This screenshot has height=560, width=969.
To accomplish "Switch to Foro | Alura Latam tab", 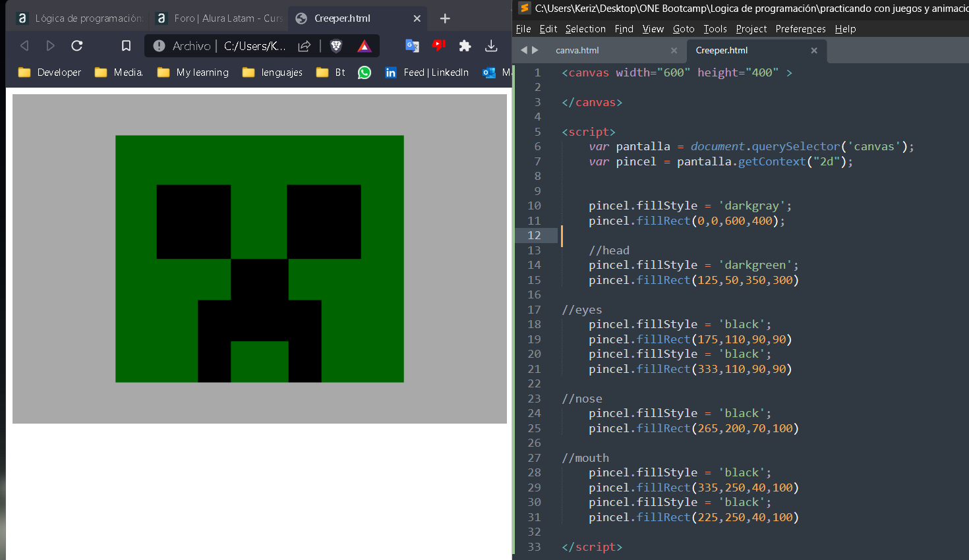I will [x=220, y=18].
